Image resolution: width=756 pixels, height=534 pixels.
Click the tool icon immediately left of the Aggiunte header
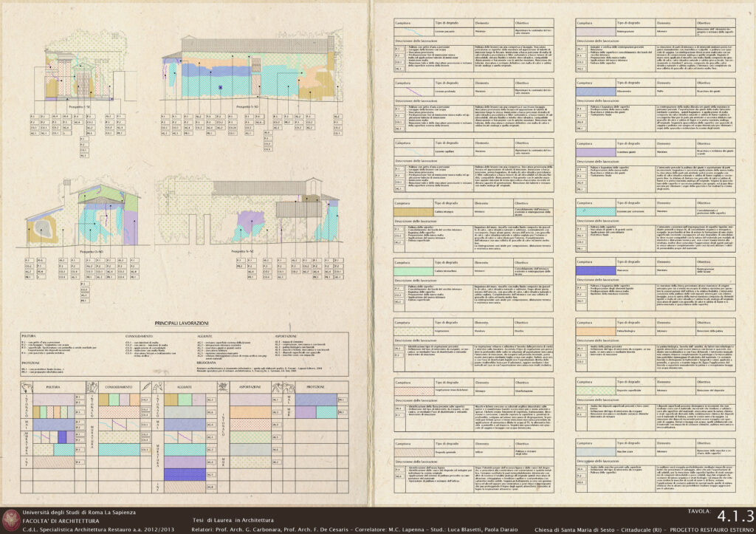pyautogui.click(x=158, y=387)
